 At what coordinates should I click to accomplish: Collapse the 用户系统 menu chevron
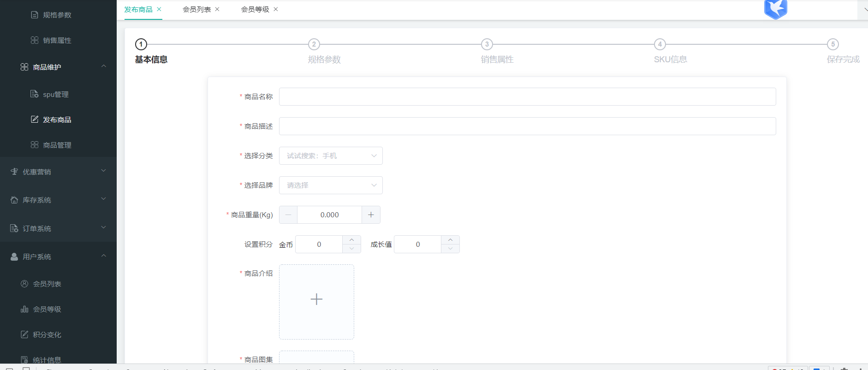pyautogui.click(x=104, y=256)
